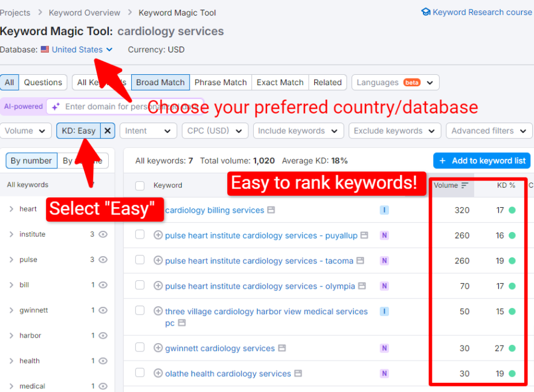Remove the KD: Easy filter with X
The width and height of the screenshot is (534, 392).
click(x=107, y=130)
